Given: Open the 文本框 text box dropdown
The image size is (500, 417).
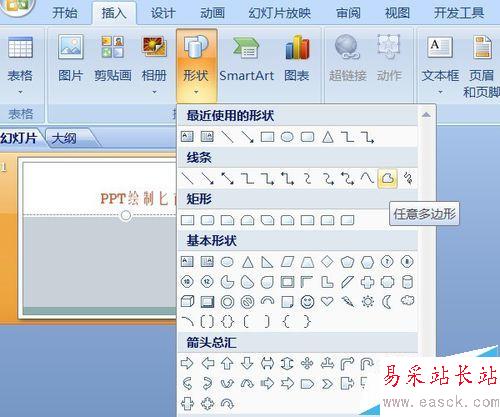Looking at the screenshot, I should click(440, 65).
